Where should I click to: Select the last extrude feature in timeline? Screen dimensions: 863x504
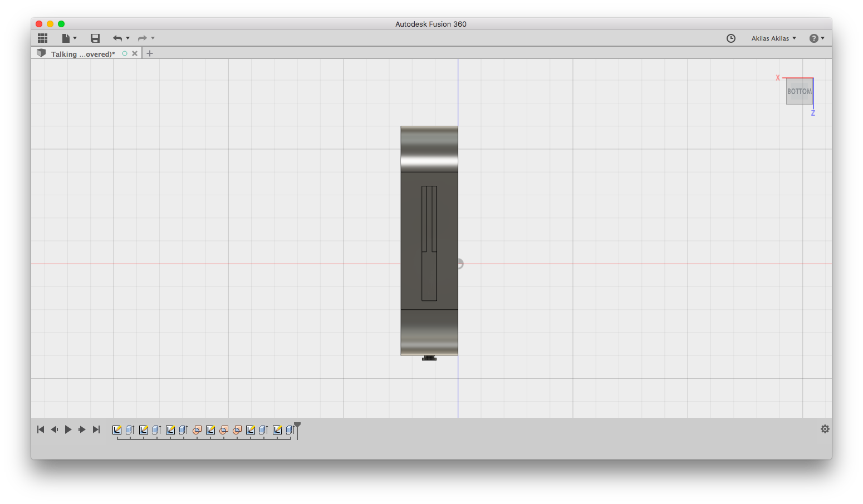click(290, 430)
